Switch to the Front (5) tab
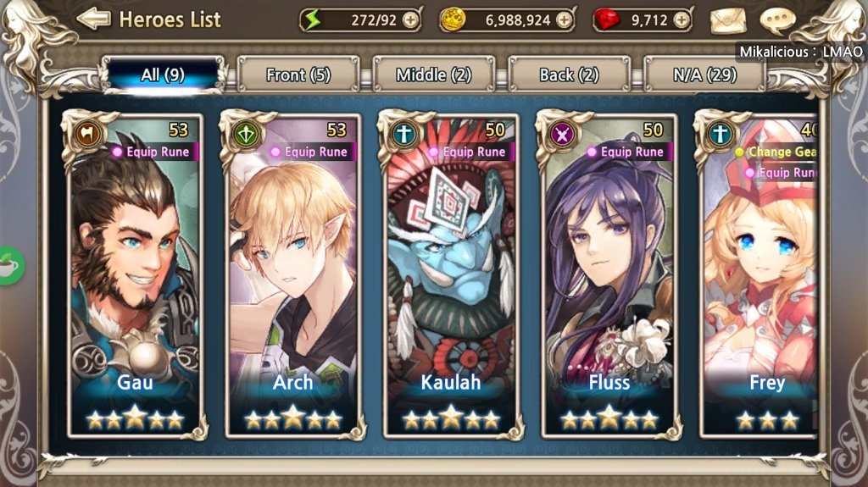The width and height of the screenshot is (868, 487). [x=298, y=75]
